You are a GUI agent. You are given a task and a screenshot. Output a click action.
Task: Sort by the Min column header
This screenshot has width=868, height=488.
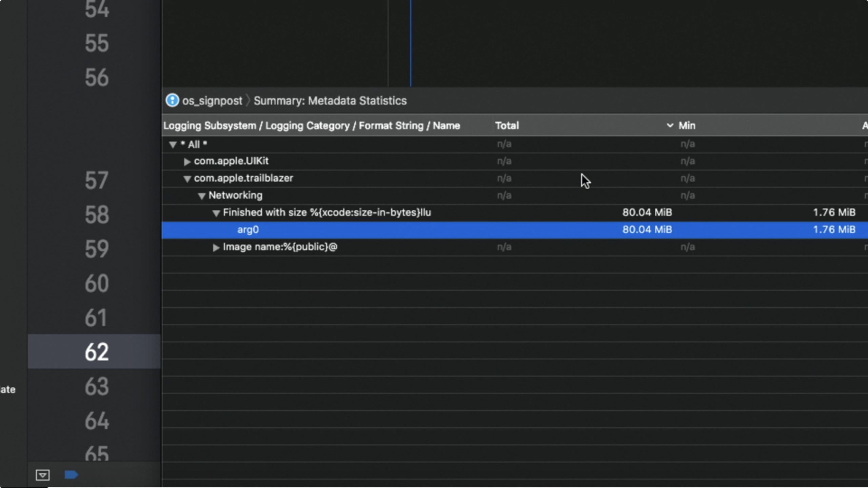[687, 126]
